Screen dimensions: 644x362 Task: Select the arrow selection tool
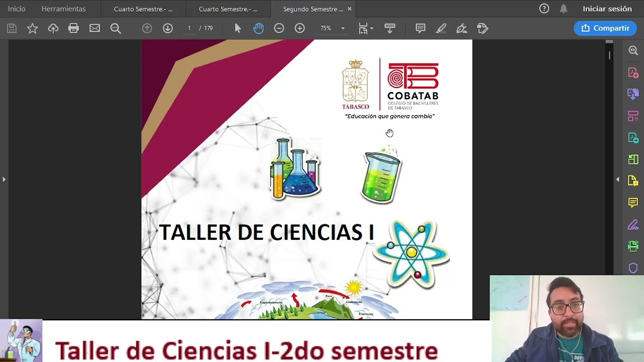238,29
